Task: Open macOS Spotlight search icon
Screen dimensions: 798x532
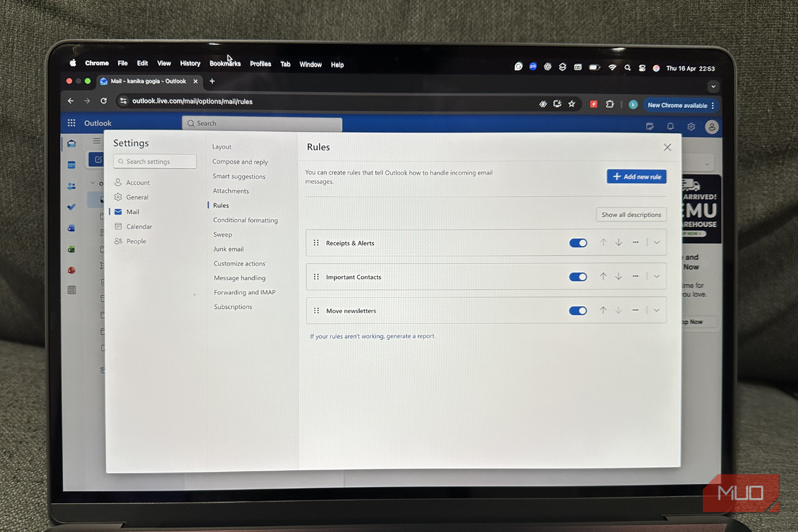Action: [627, 68]
